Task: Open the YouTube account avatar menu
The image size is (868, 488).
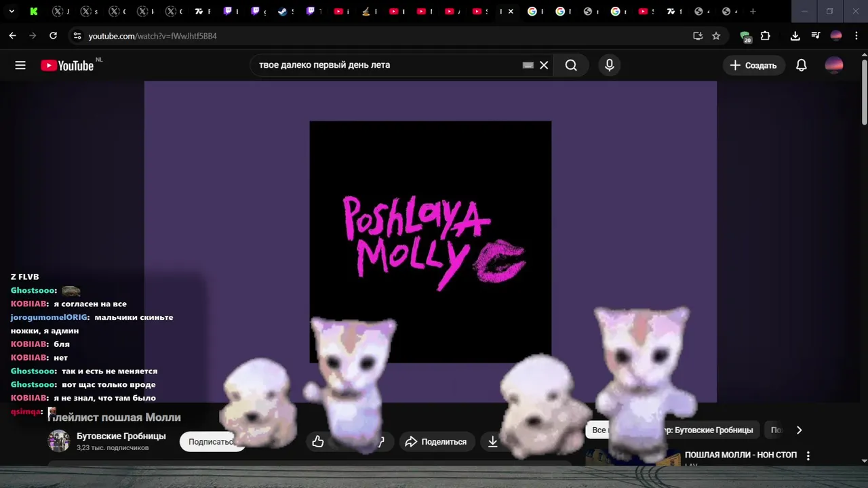Action: pos(834,65)
